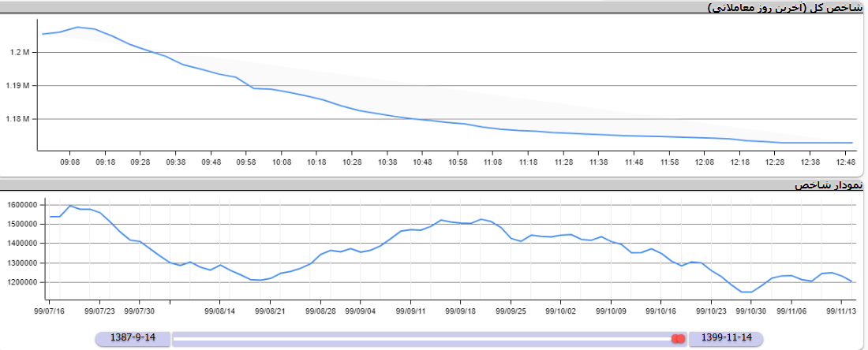This screenshot has width=868, height=350.
Task: Click the 1400000 label on index y-axis
Action: pos(22,244)
